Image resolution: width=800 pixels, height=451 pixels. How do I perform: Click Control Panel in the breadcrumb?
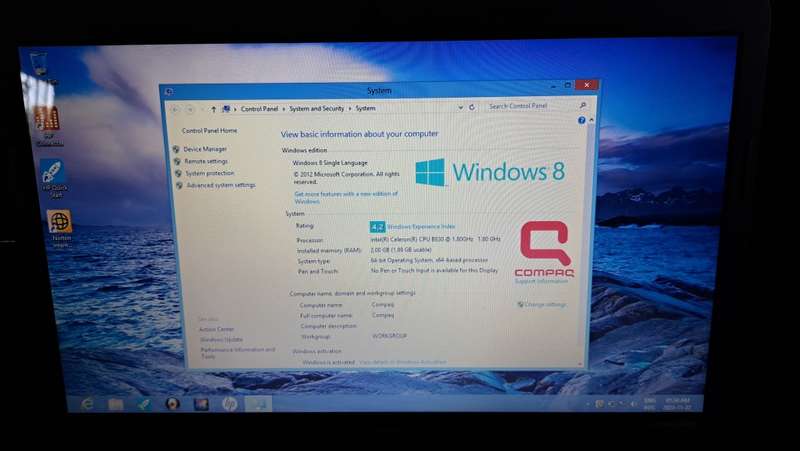[x=260, y=109]
